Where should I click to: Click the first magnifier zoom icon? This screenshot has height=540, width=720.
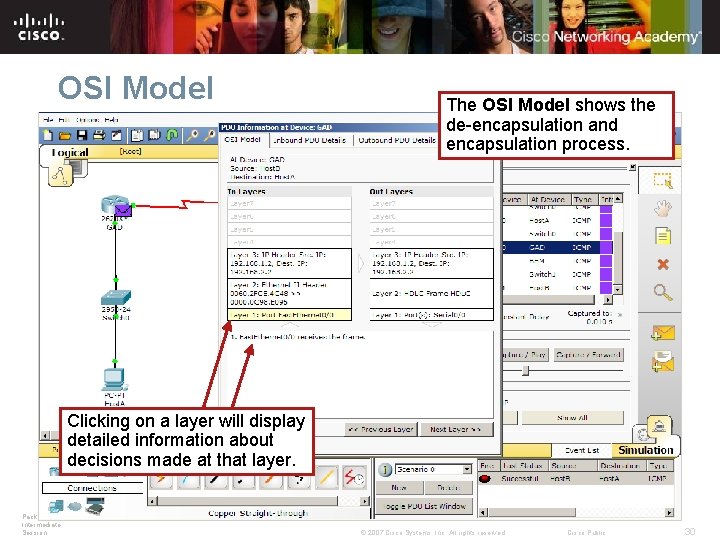point(192,135)
